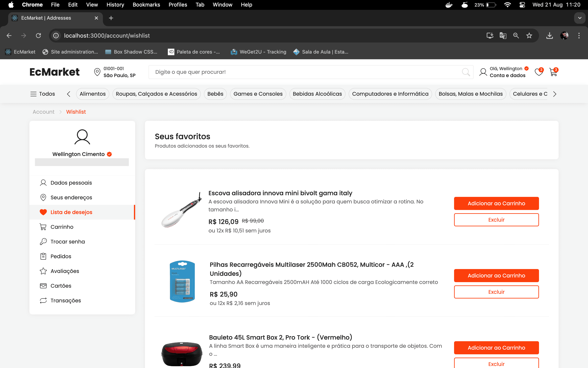This screenshot has width=588, height=368.
Task: Open Avaliações in sidebar
Action: [x=82, y=271]
